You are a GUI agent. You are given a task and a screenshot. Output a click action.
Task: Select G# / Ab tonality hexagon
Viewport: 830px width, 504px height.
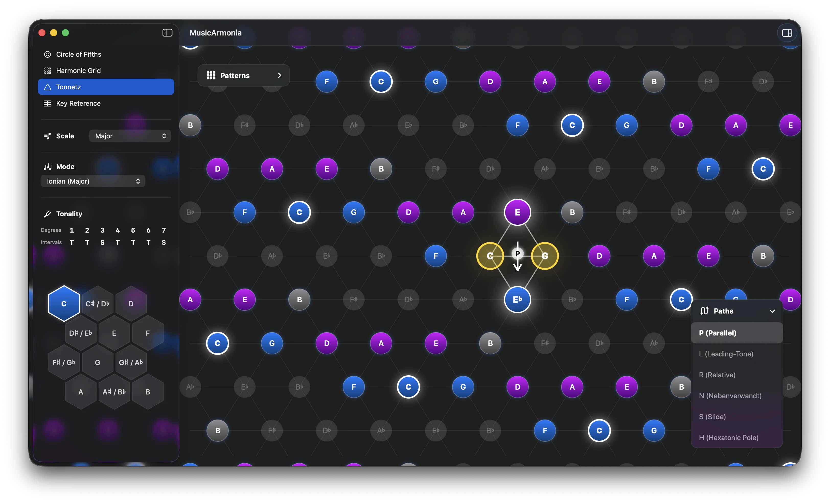(131, 362)
